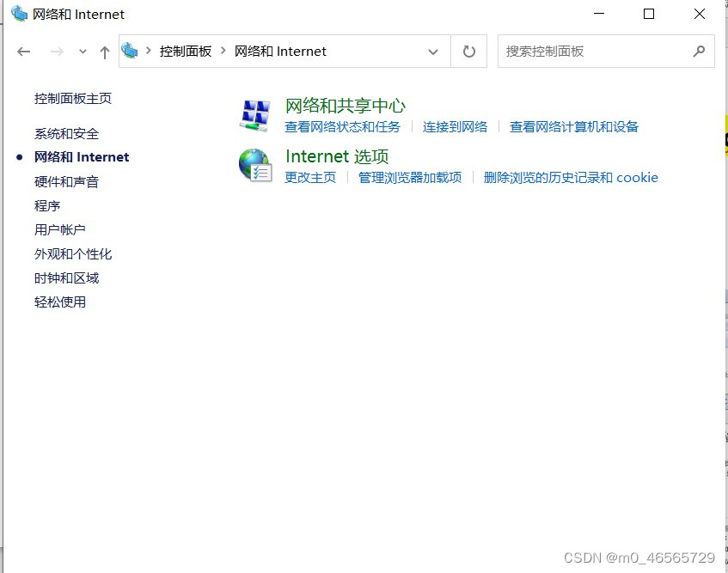The image size is (728, 573).
Task: Click 管理浏览器加载项 link
Action: [410, 177]
